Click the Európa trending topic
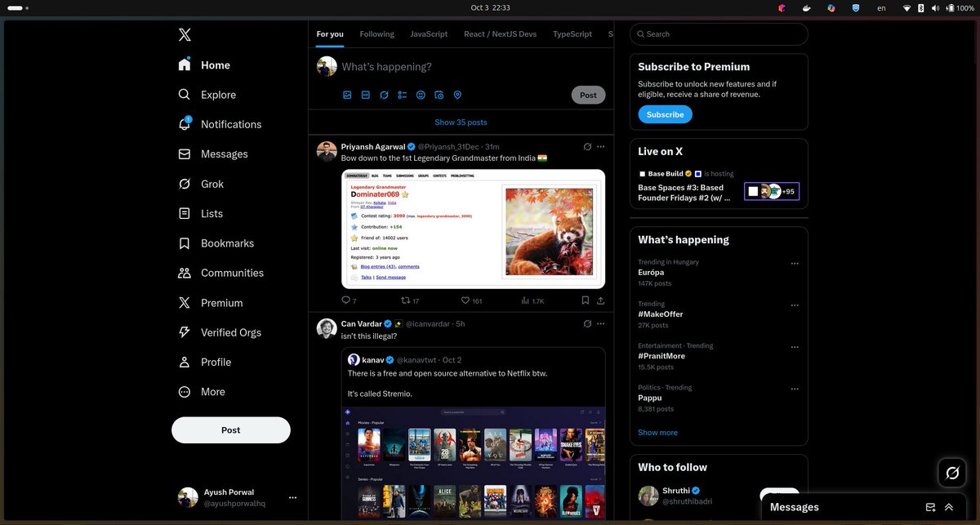The image size is (980, 525). (651, 273)
